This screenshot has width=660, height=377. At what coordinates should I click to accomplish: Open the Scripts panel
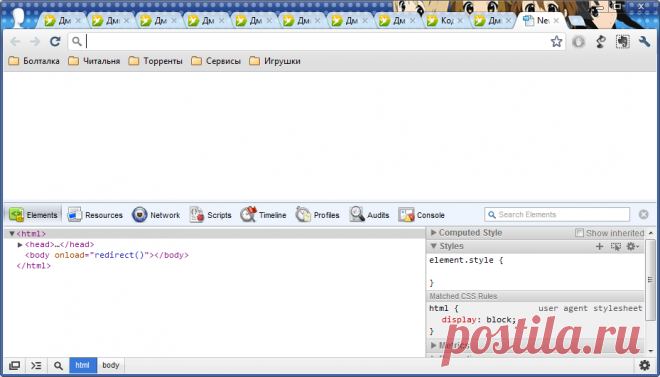(x=210, y=215)
